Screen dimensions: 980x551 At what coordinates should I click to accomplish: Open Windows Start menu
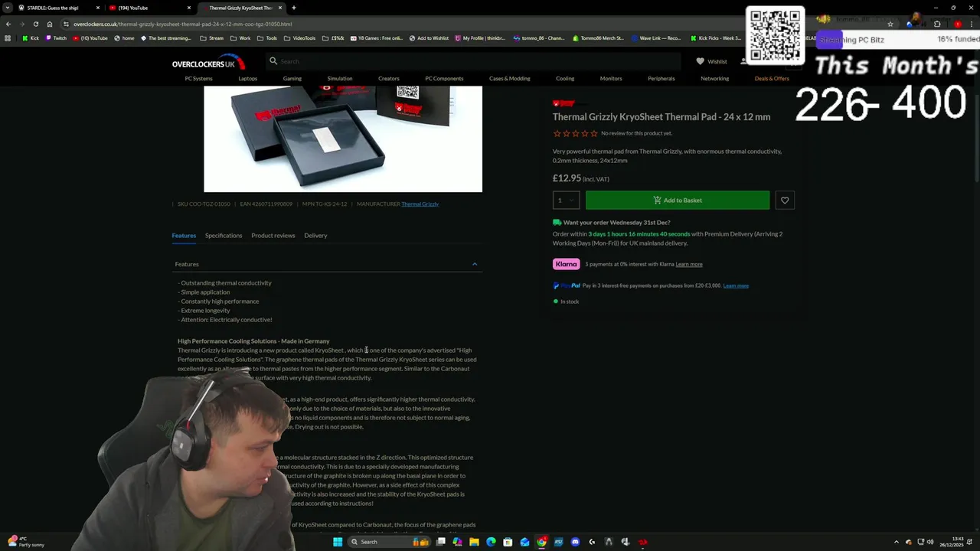click(338, 542)
